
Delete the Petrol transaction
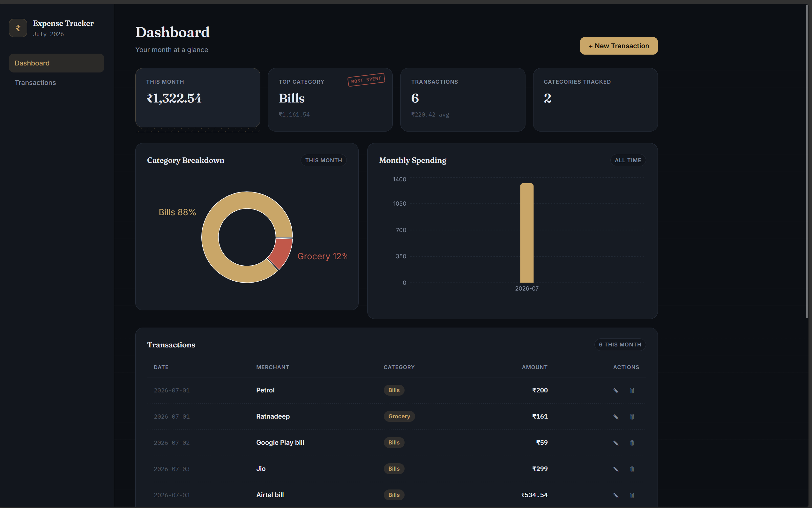tap(632, 390)
